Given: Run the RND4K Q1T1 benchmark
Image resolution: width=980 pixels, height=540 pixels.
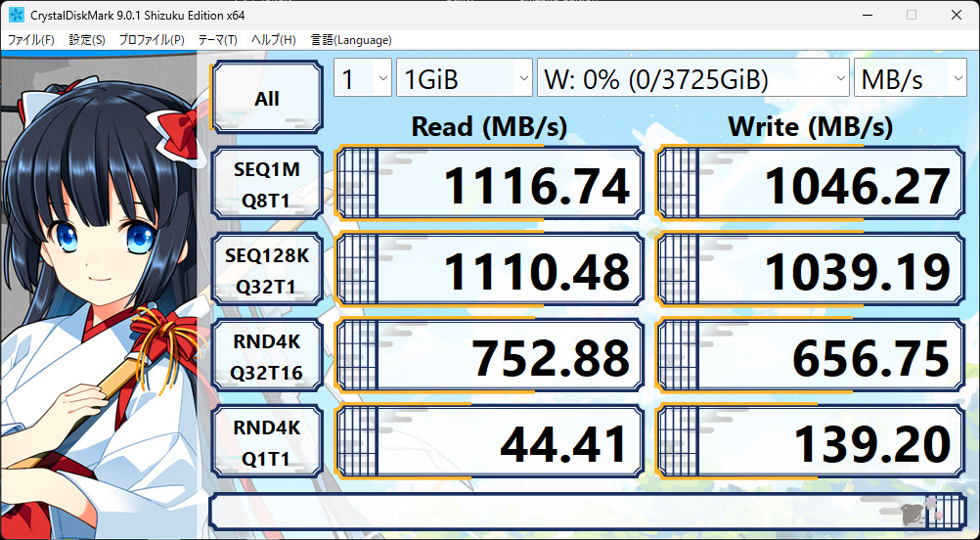Looking at the screenshot, I should click(266, 443).
